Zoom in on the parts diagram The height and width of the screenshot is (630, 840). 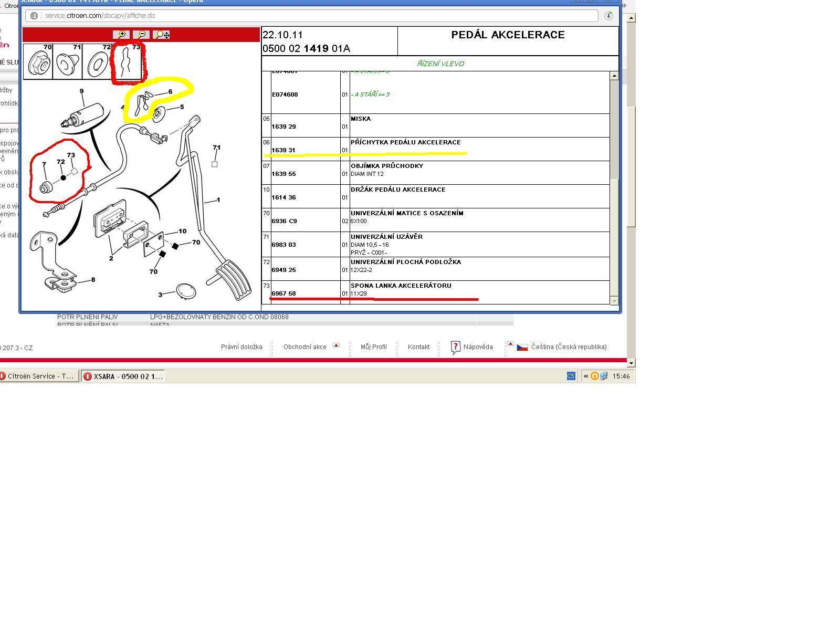point(121,35)
